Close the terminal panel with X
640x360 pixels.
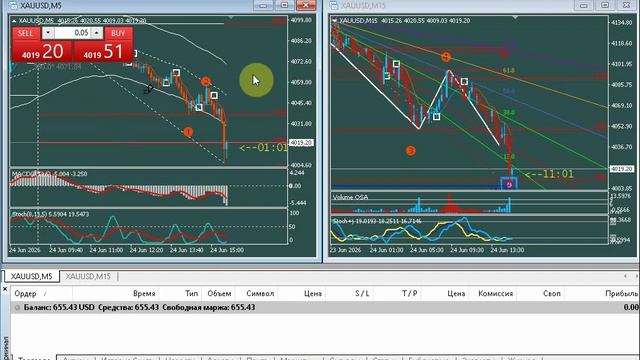(x=5, y=289)
